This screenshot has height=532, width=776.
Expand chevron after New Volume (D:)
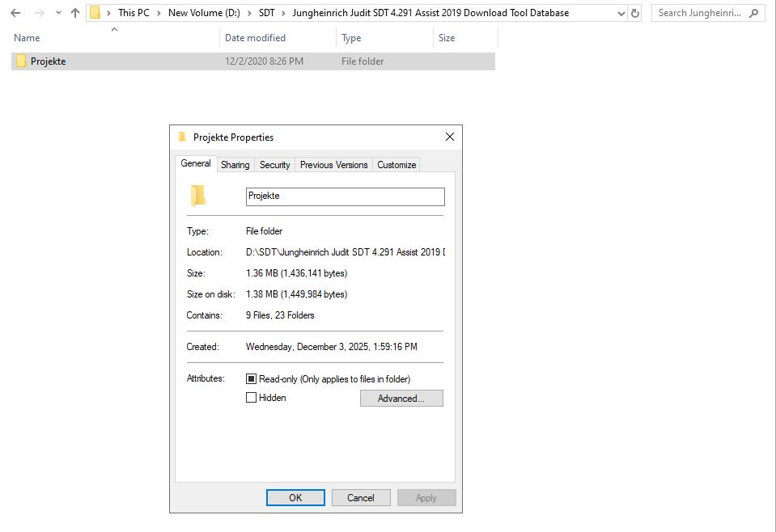click(249, 14)
